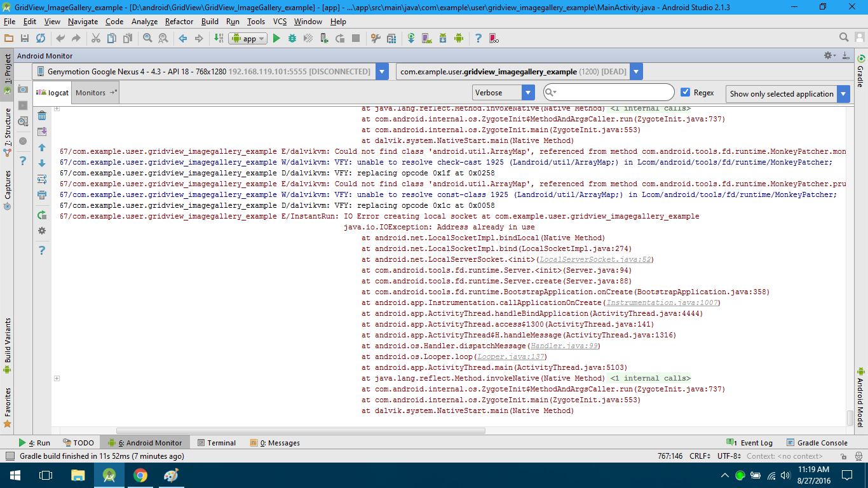Open the SDK Manager download icon
This screenshot has width=868, height=488.
tap(443, 39)
